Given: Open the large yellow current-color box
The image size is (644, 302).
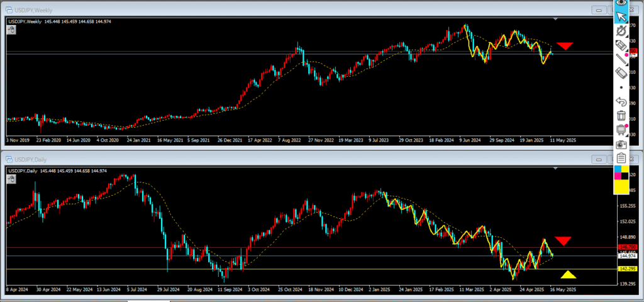Looking at the screenshot, I should coord(621,186).
